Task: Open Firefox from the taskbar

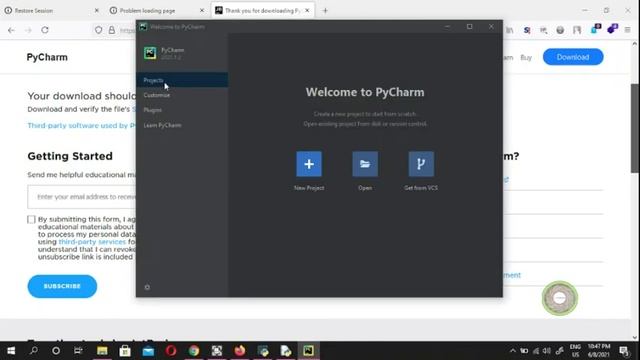Action: click(x=240, y=351)
